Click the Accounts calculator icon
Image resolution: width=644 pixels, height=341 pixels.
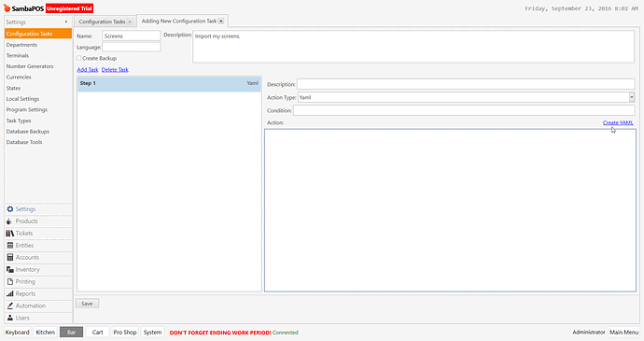coord(10,258)
